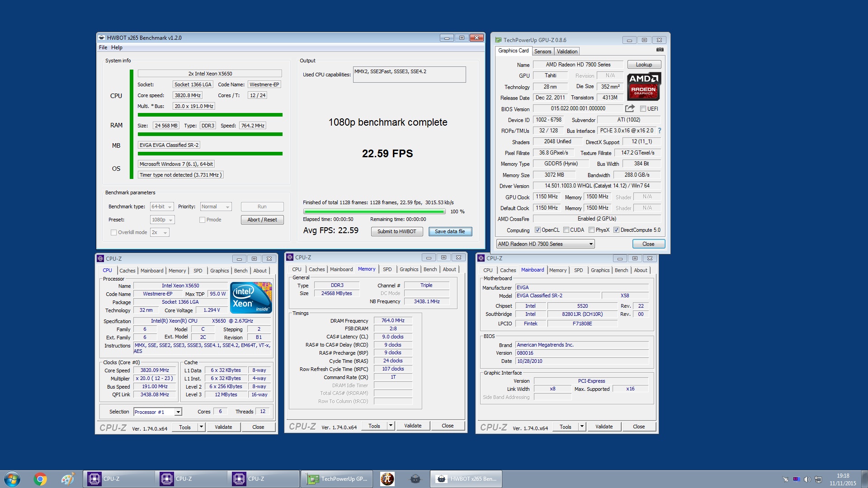Click the CPU-Z Memory window title icon
Viewport: 868px width, 488px height.
[290, 257]
